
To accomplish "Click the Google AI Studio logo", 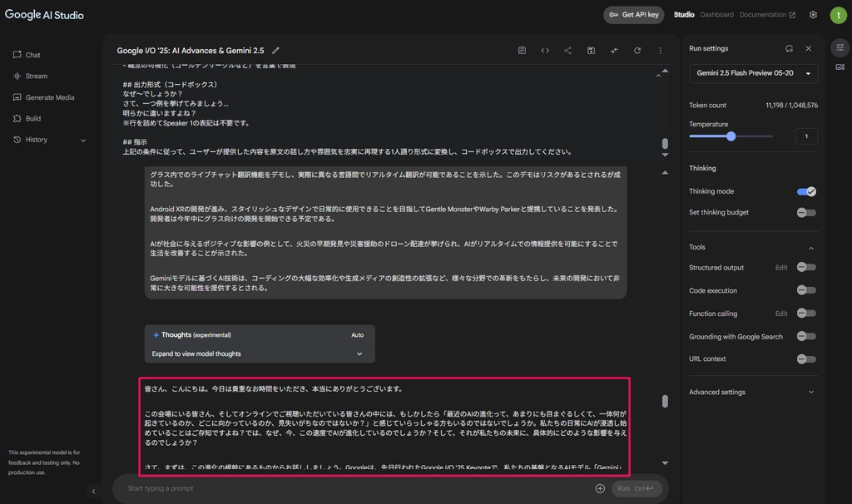I will (x=45, y=15).
